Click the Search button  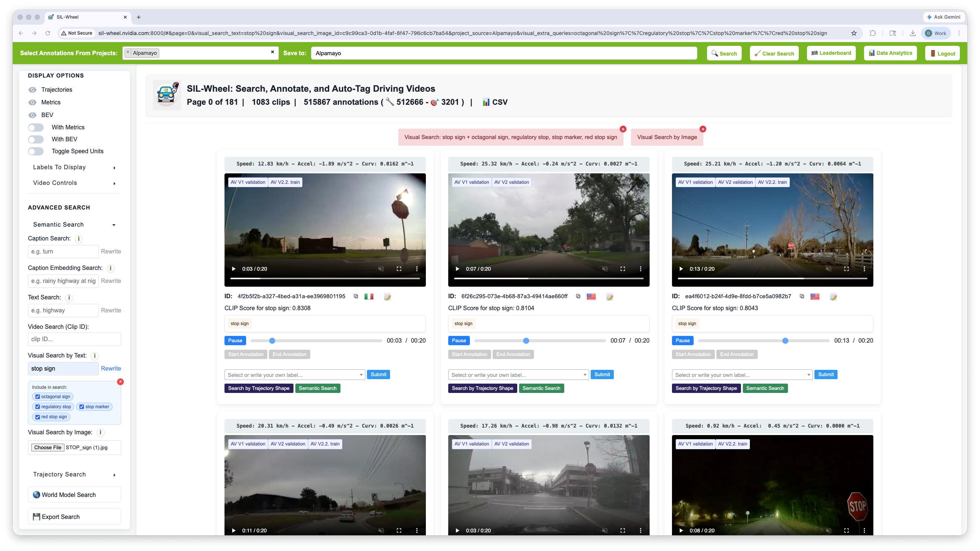coord(724,53)
